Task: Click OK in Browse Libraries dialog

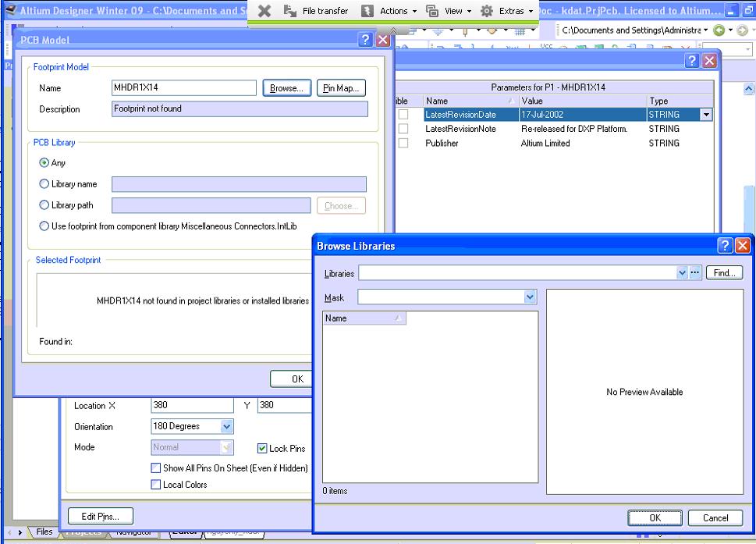Action: pos(655,517)
